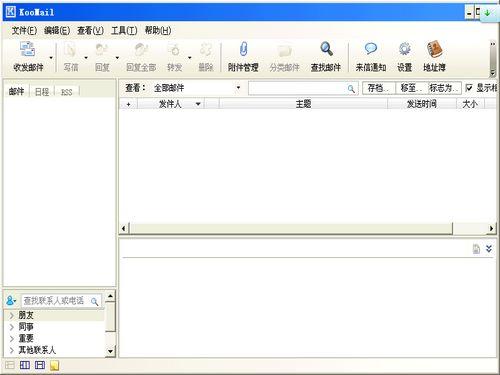Sort by 发件人 column header

170,104
